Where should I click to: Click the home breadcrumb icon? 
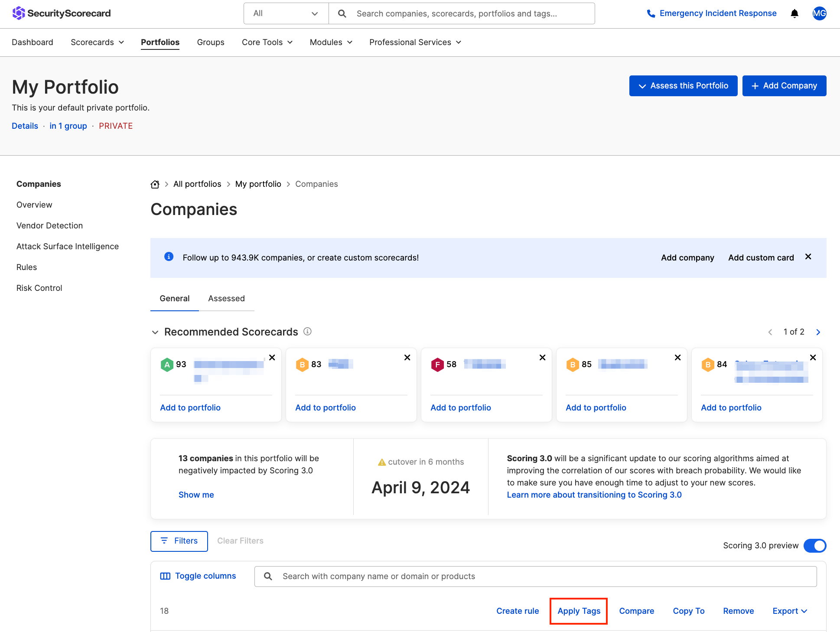click(155, 184)
